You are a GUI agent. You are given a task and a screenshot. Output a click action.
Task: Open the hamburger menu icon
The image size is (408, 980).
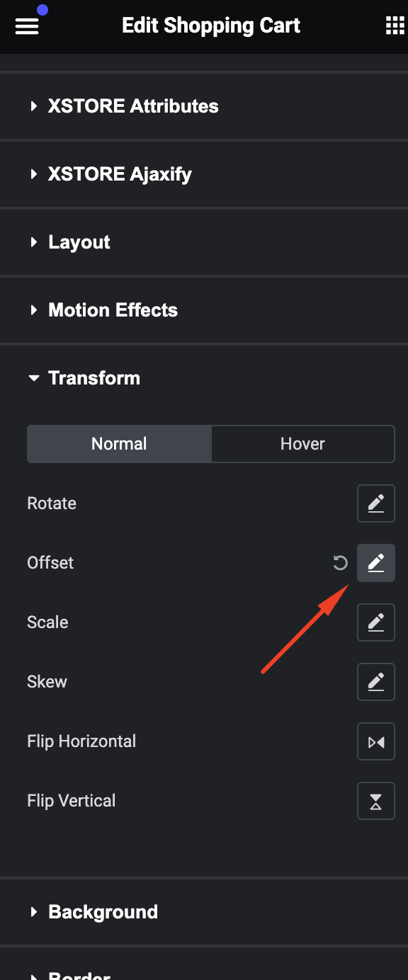tap(26, 26)
